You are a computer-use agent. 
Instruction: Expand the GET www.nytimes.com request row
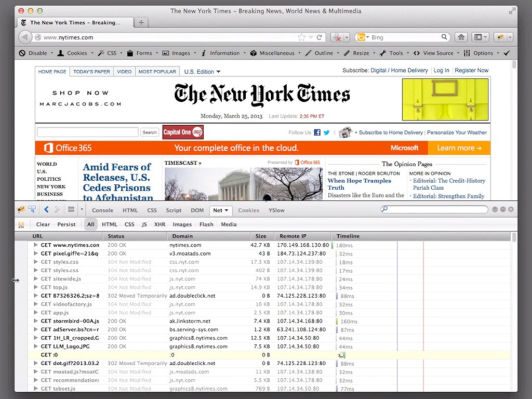click(x=36, y=245)
